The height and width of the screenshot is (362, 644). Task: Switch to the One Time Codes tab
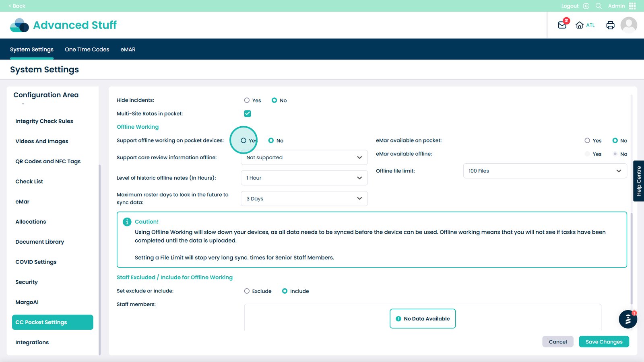87,49
